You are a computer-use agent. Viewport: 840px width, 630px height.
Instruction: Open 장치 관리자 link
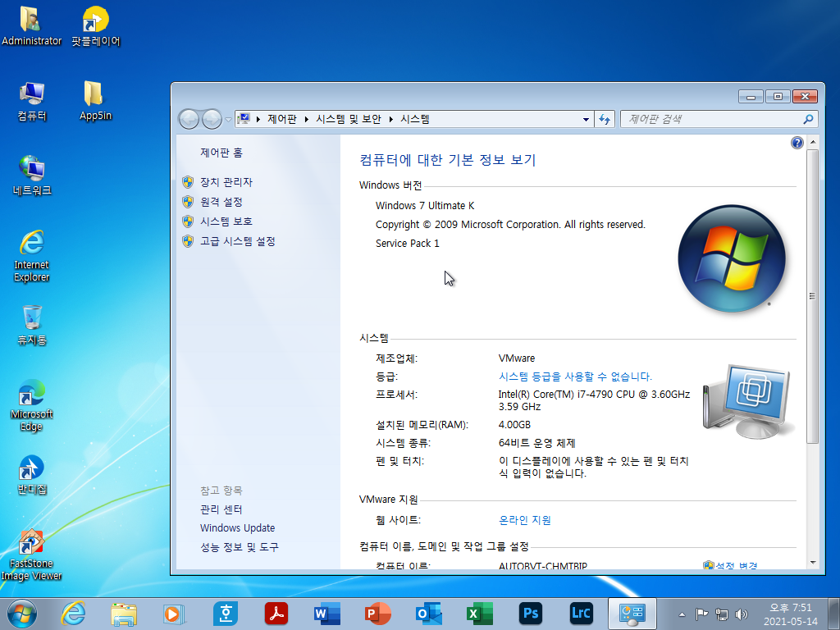click(226, 182)
